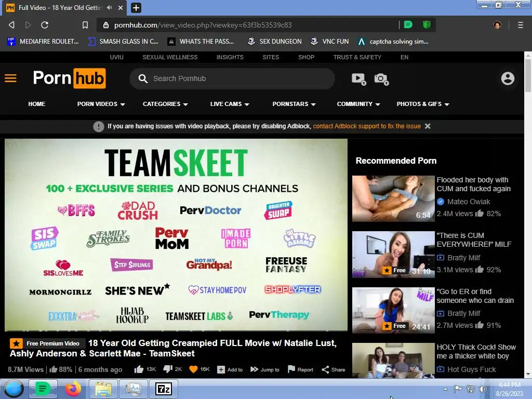The height and width of the screenshot is (399, 532).
Task: Click the page's vertical scrollbar thumb
Action: click(528, 75)
